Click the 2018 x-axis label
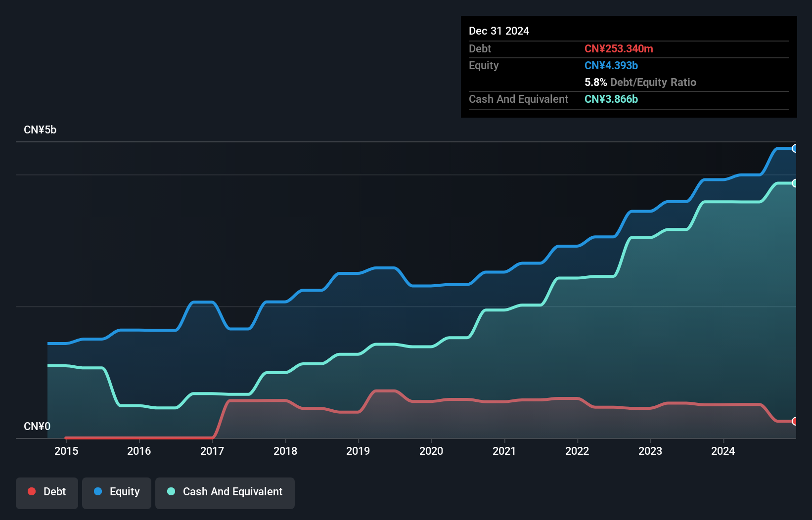The width and height of the screenshot is (812, 520). (285, 451)
